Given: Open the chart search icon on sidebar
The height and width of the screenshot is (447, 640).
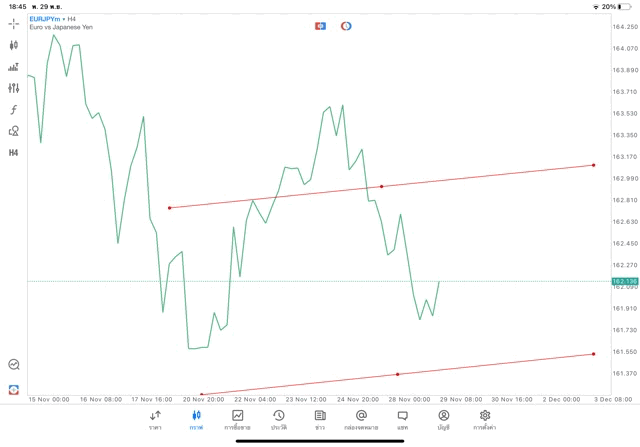Looking at the screenshot, I should [13, 365].
